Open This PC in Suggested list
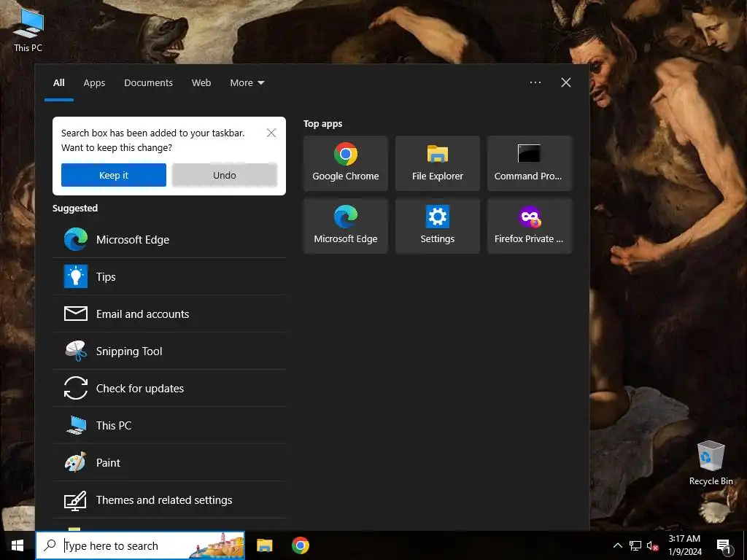Viewport: 747px width, 560px height. (169, 425)
